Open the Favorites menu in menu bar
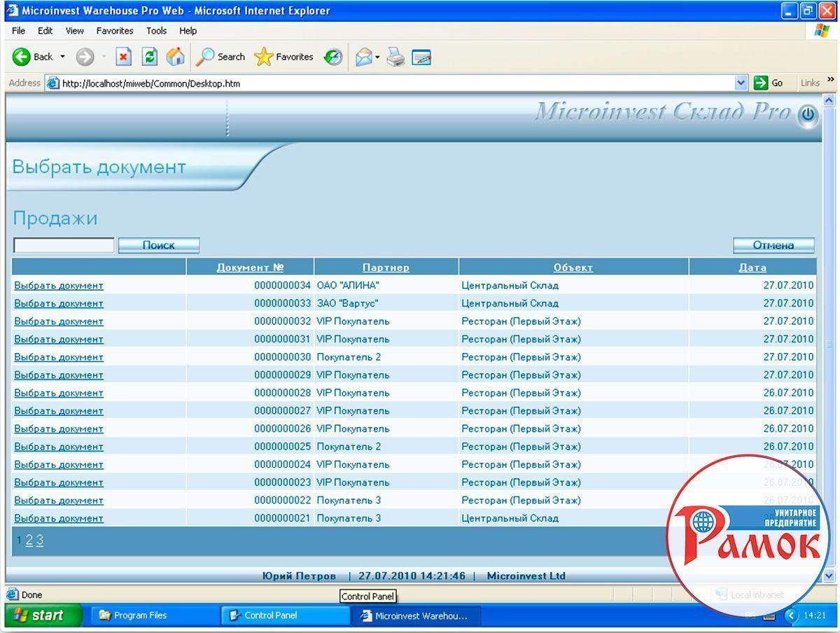Image resolution: width=840 pixels, height=633 pixels. (115, 31)
